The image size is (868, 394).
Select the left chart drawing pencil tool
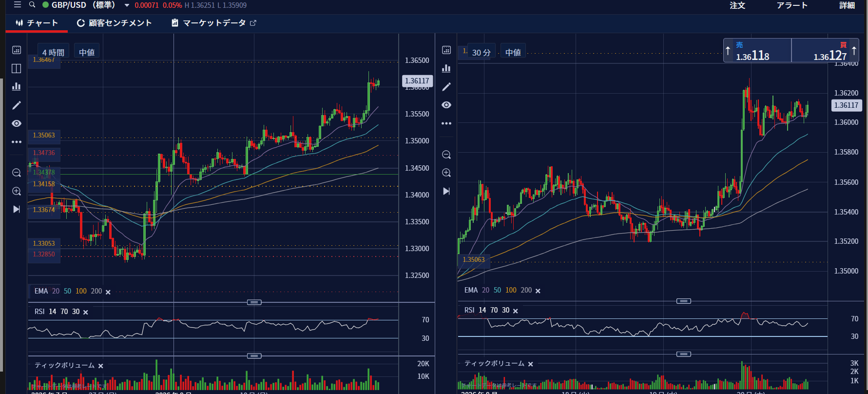click(x=17, y=105)
